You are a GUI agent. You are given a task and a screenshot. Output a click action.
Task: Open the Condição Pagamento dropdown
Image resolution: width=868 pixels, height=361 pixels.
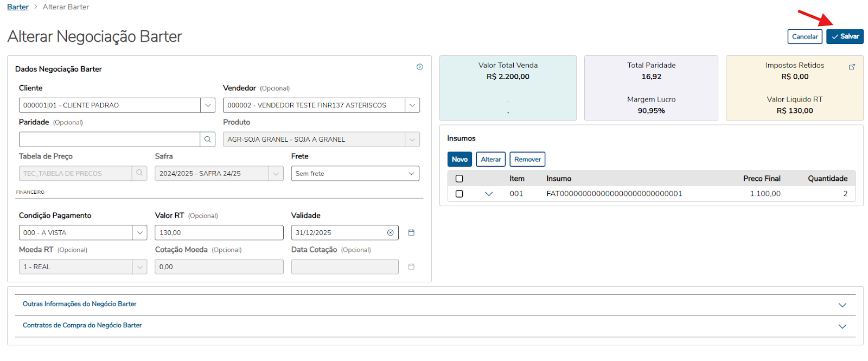click(139, 233)
